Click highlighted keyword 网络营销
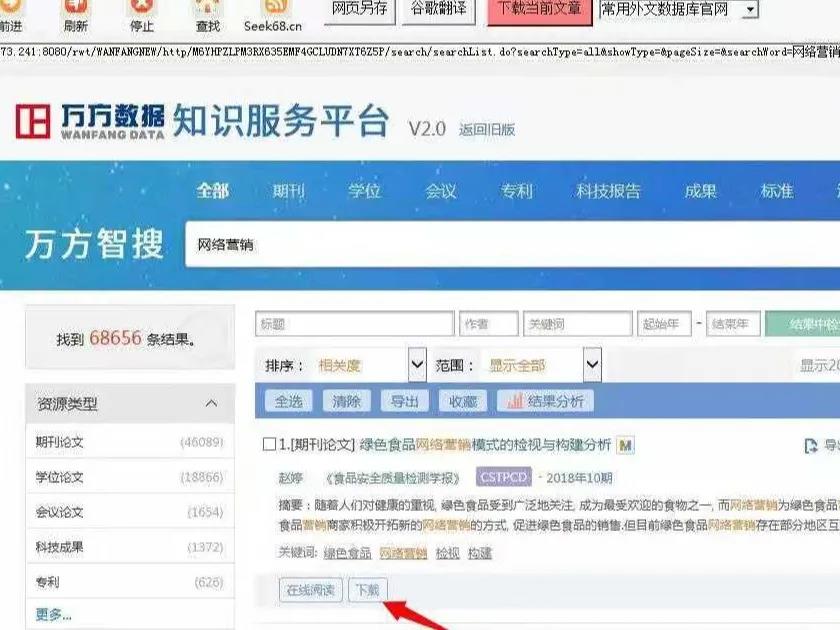 coord(403,553)
